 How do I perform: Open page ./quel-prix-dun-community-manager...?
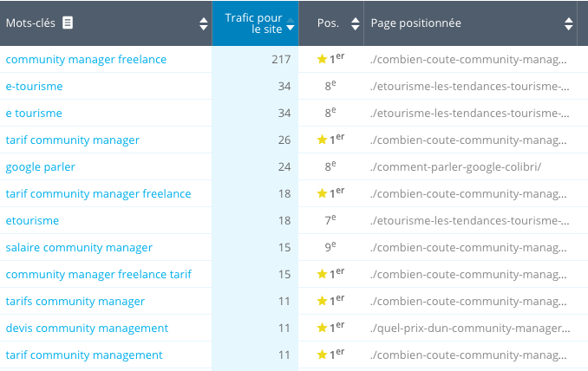point(470,329)
